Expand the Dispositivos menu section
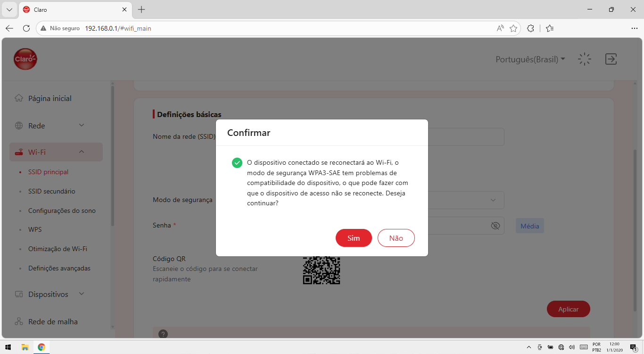The width and height of the screenshot is (644, 354). [56, 294]
